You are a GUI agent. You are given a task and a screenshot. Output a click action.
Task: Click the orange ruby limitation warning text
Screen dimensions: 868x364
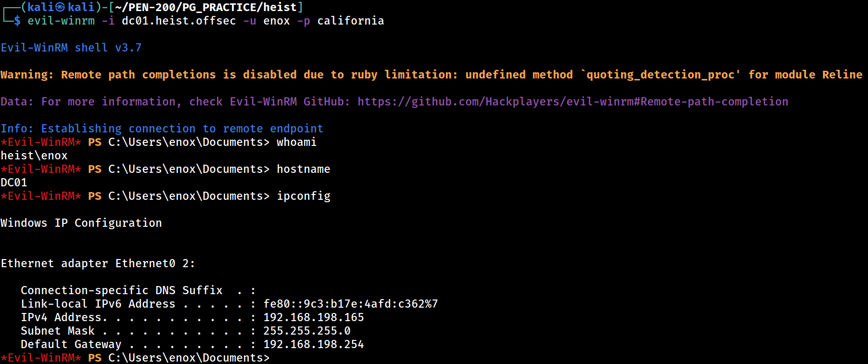(x=432, y=75)
